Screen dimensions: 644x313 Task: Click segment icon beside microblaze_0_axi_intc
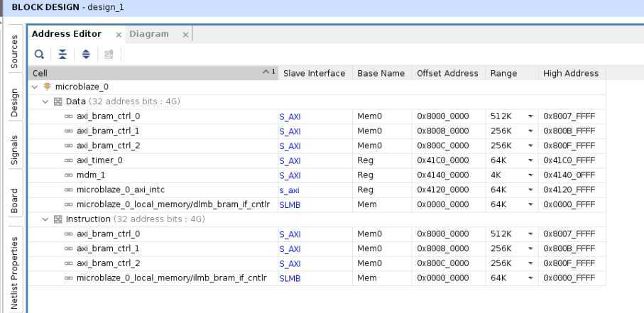69,190
